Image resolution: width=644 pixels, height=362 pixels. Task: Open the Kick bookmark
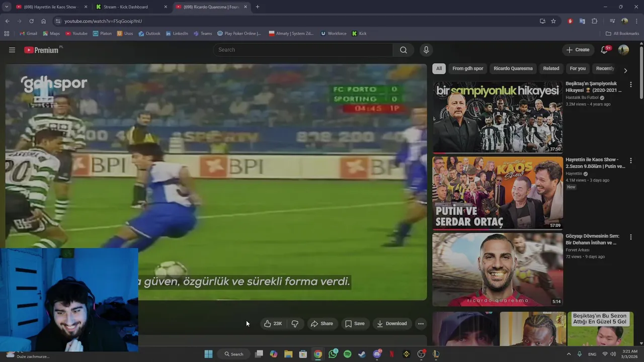pyautogui.click(x=359, y=34)
